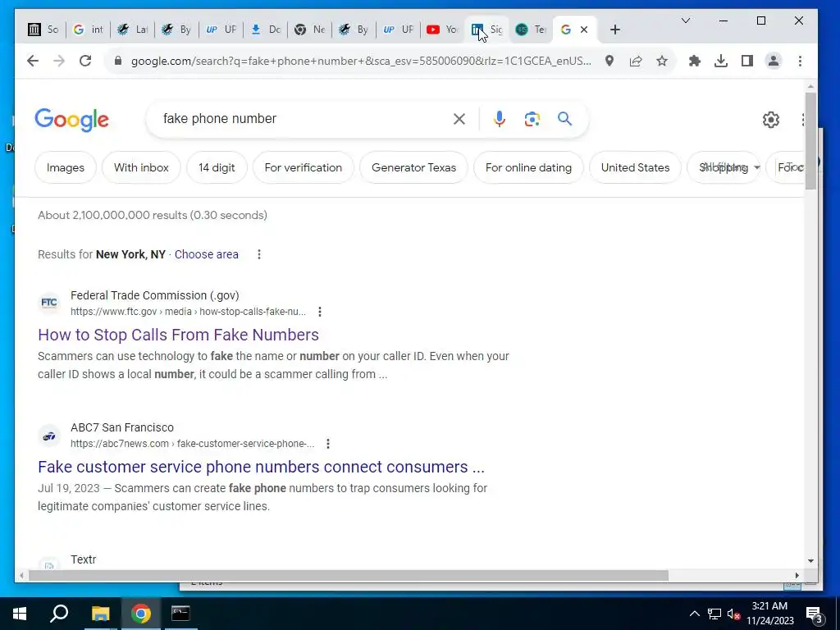The height and width of the screenshot is (630, 840).
Task: Click the abc7news.com result URL
Action: pos(192,444)
